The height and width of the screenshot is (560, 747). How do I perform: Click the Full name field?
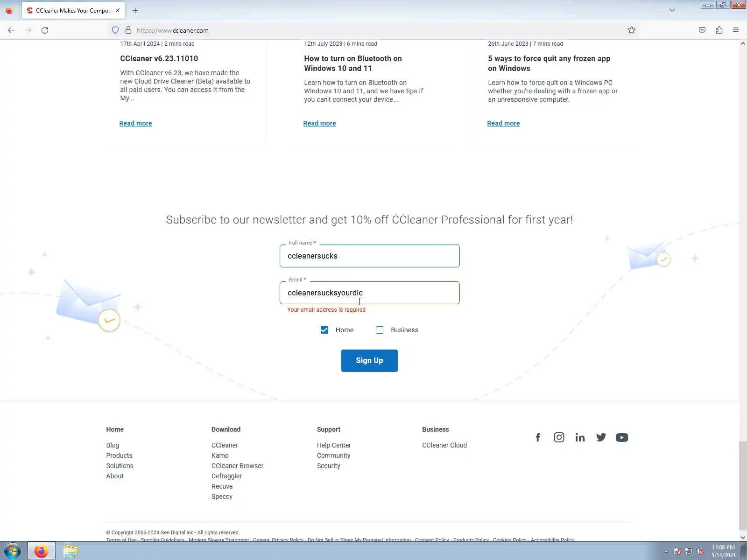coord(370,256)
